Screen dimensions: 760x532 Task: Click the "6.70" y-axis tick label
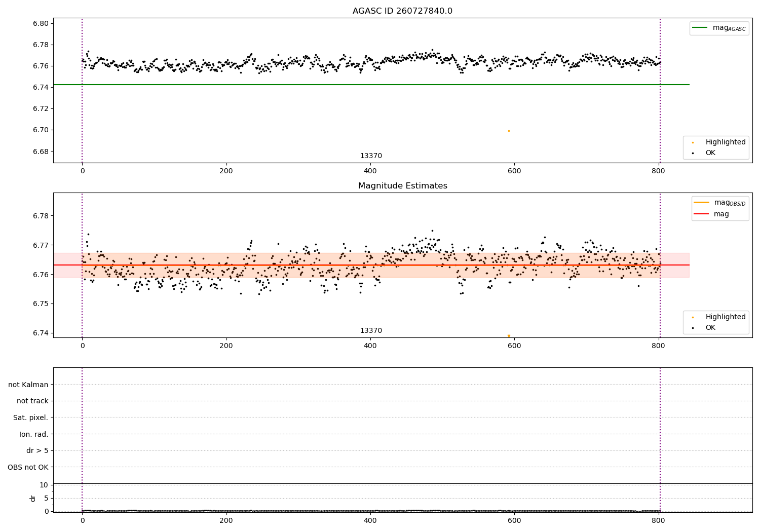tap(41, 130)
